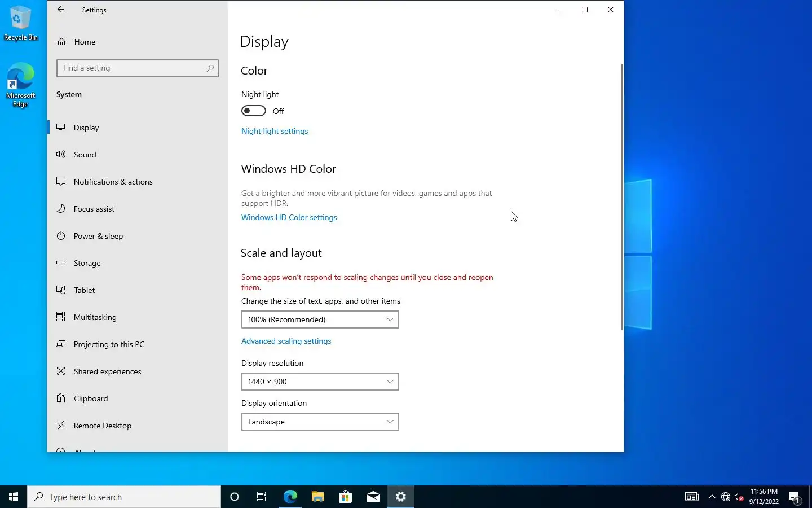The height and width of the screenshot is (508, 812).
Task: Click the taskbar Type here to search box
Action: coord(124,497)
